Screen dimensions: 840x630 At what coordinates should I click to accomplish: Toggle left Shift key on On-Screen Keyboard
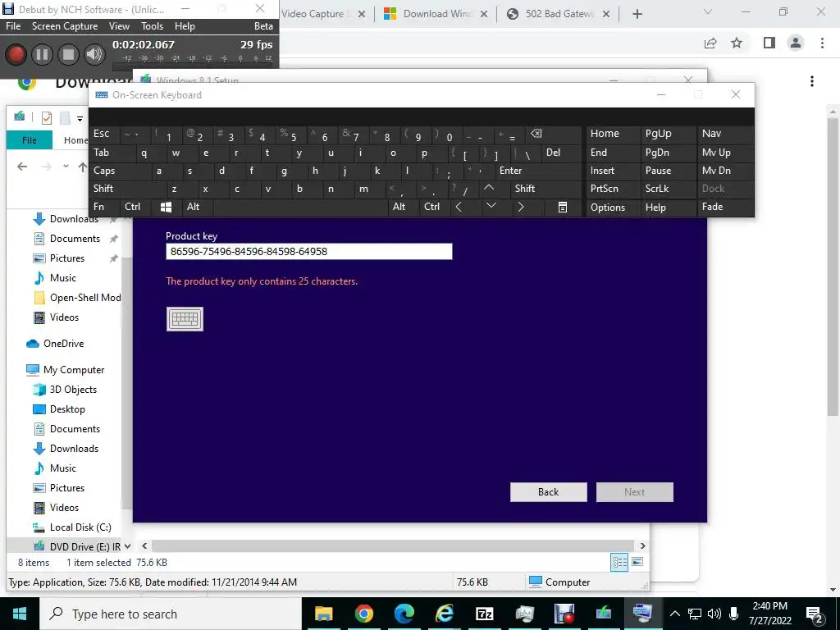tap(126, 189)
